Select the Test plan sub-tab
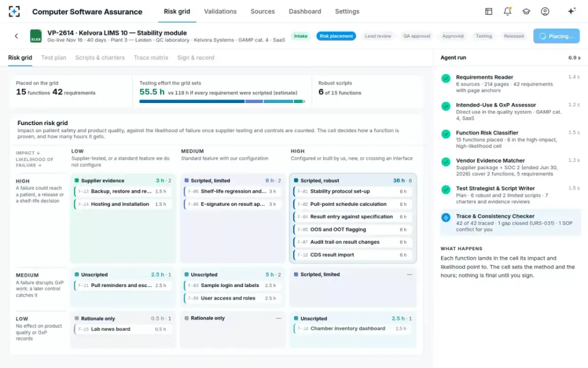The height and width of the screenshot is (368, 588). pyautogui.click(x=53, y=57)
